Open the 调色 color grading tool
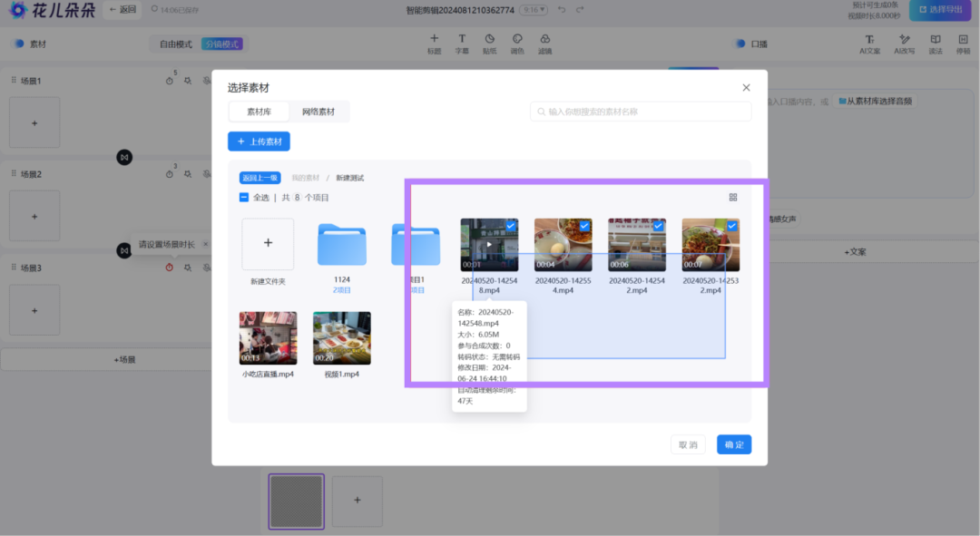980x536 pixels. pos(517,44)
